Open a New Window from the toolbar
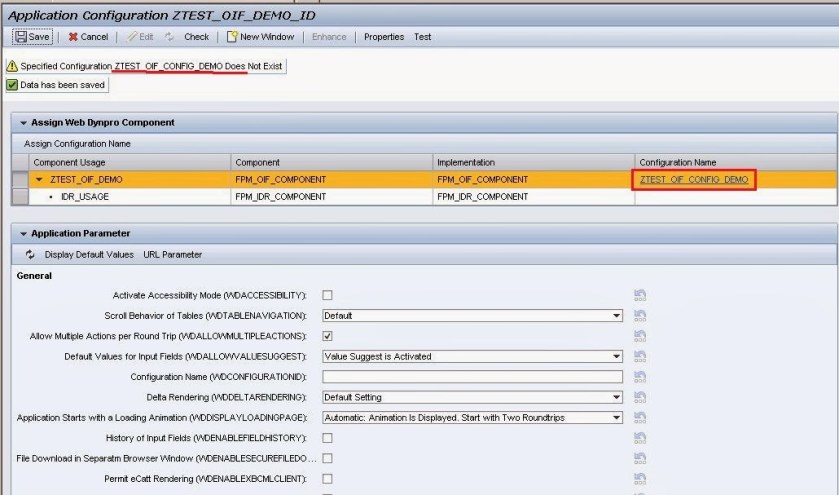 click(x=261, y=37)
